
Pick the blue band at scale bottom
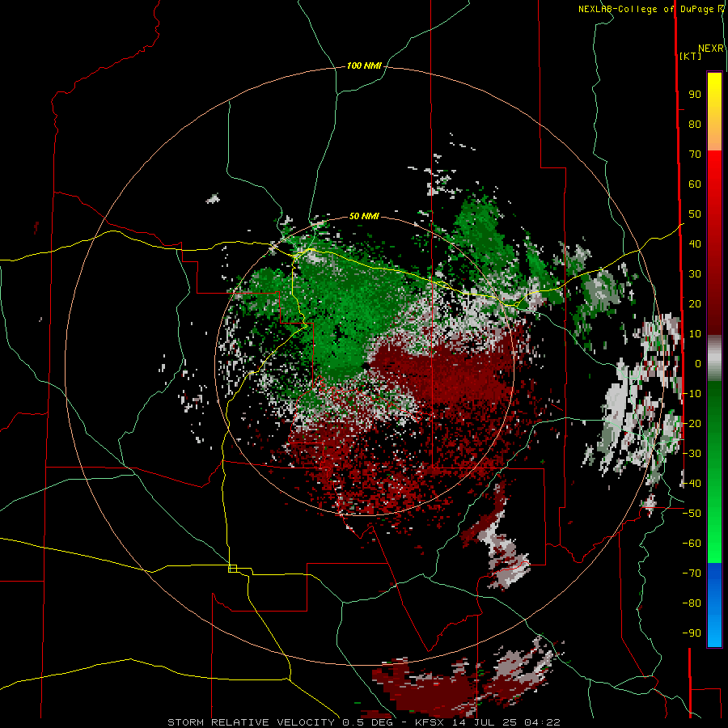714,605
